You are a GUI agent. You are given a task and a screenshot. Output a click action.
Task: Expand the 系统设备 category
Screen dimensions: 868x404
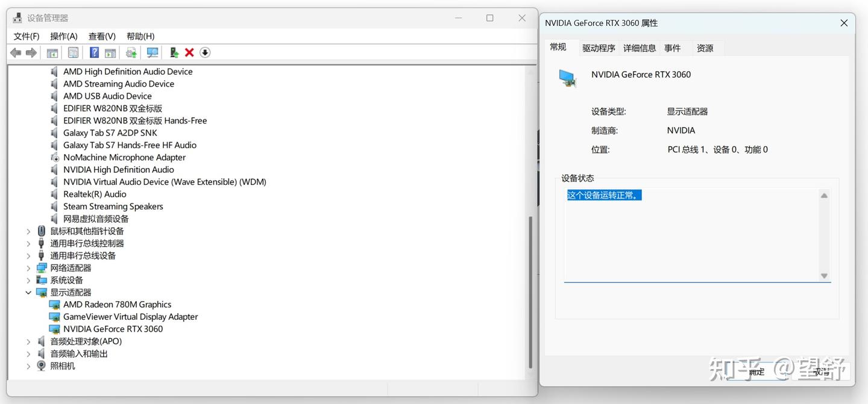[x=28, y=281]
